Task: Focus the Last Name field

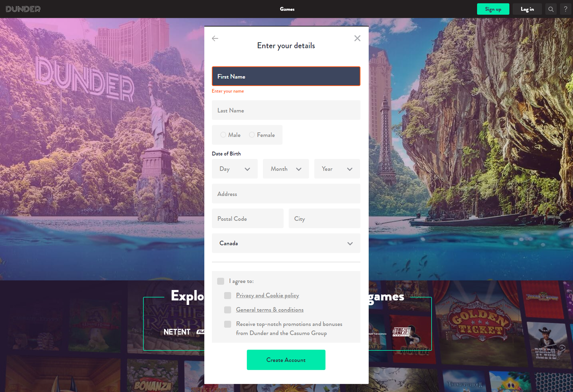Action: 286,110
